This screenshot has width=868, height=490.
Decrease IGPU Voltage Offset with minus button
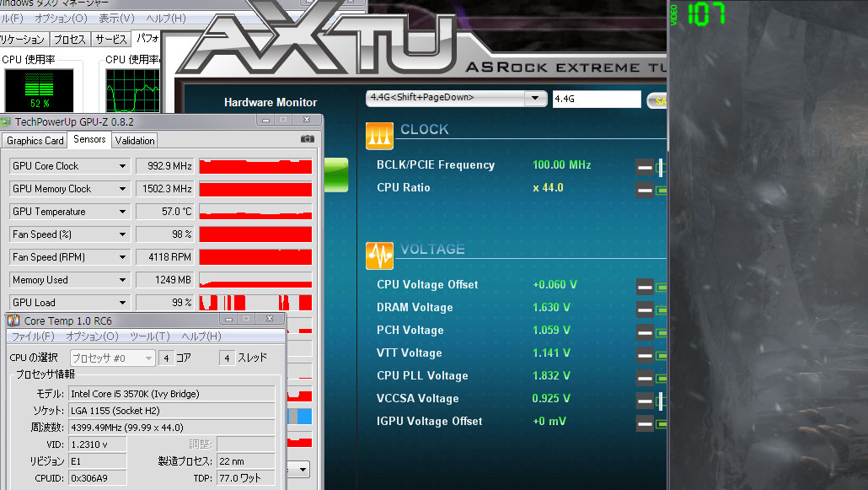645,423
